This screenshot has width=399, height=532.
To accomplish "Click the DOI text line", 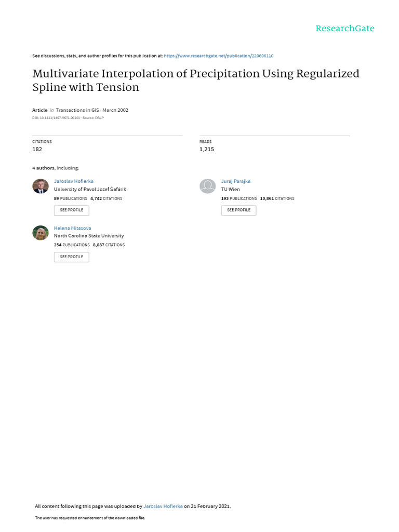I will click(x=68, y=118).
